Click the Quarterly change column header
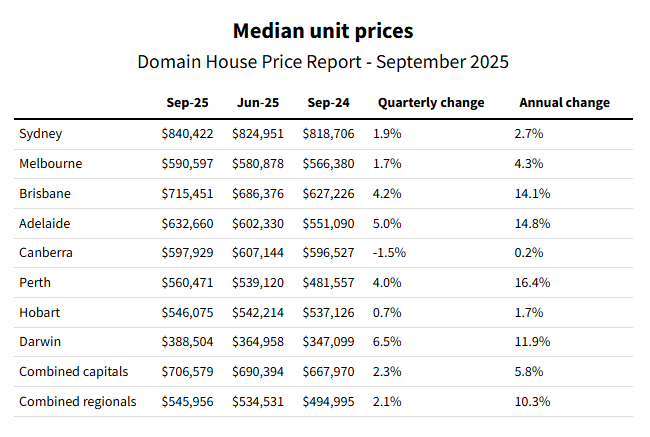650x437 pixels. pos(430,103)
